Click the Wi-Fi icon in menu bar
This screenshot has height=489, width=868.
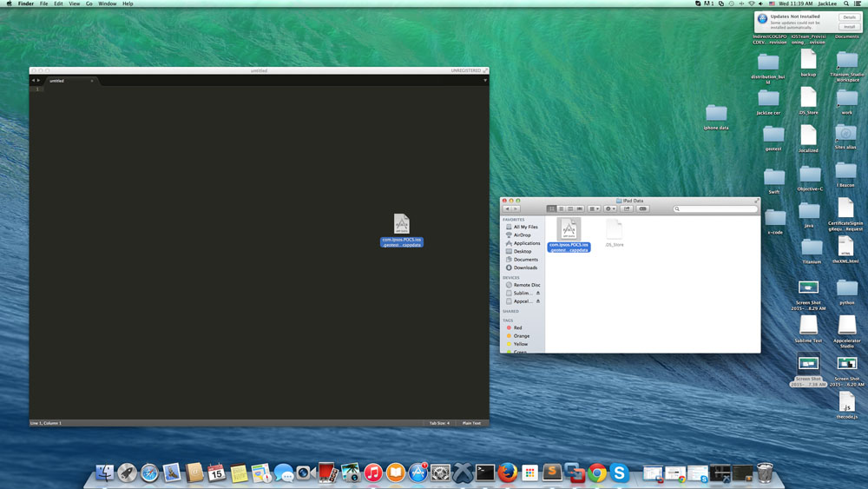[751, 3]
